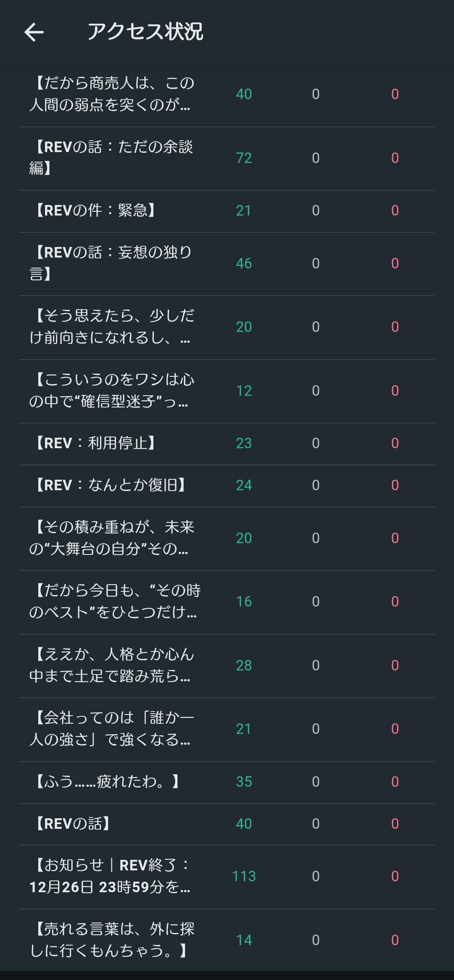Select 【そう思えたら、少しだけ前向き entry
This screenshot has width=454, height=980.
tap(111, 327)
